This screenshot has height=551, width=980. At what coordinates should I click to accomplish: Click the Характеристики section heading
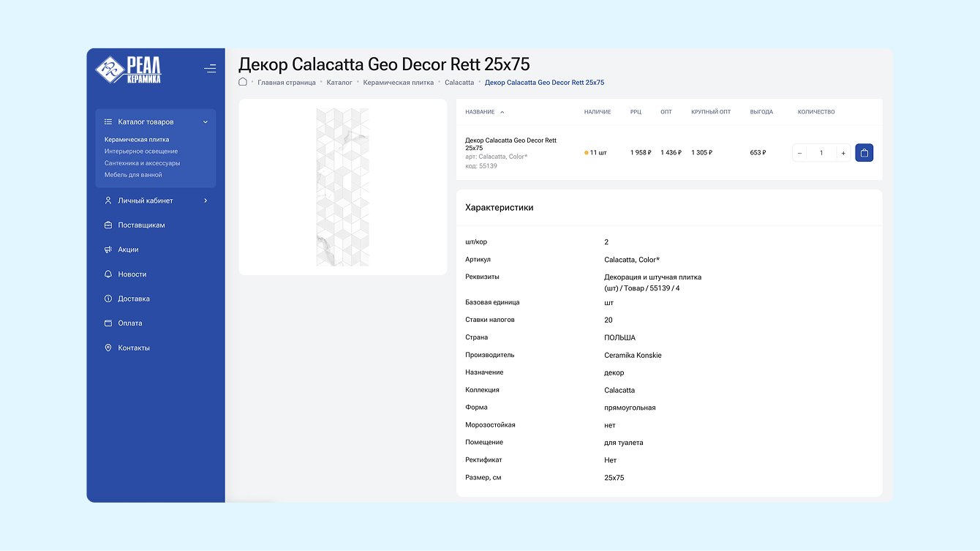[500, 208]
